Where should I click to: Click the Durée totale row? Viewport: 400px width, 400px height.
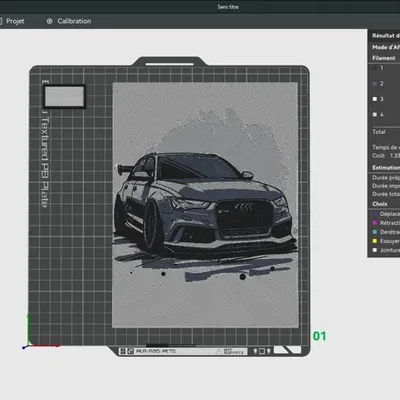click(386, 194)
